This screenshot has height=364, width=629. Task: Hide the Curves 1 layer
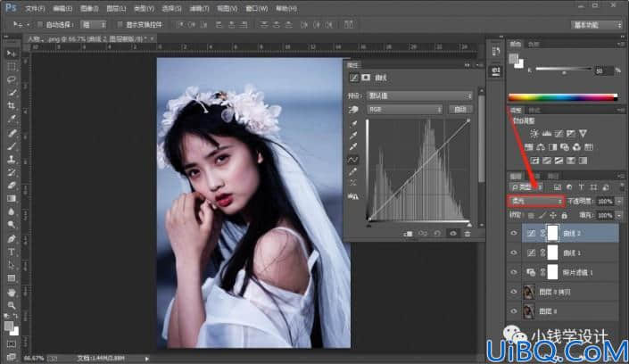514,252
